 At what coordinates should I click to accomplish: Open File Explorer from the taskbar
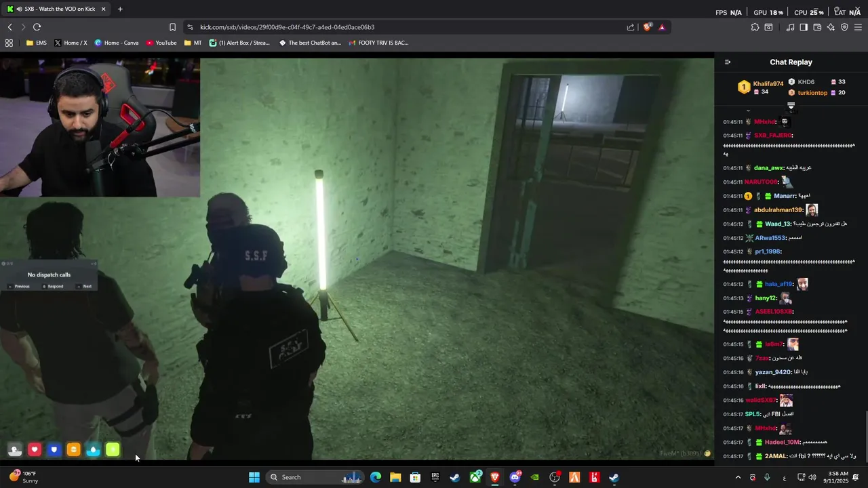coord(395,477)
